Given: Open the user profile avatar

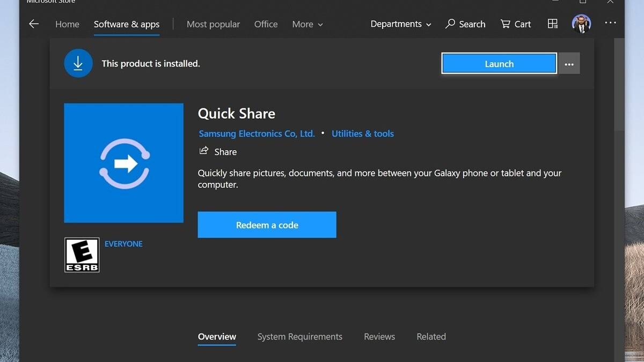Looking at the screenshot, I should click(x=581, y=24).
